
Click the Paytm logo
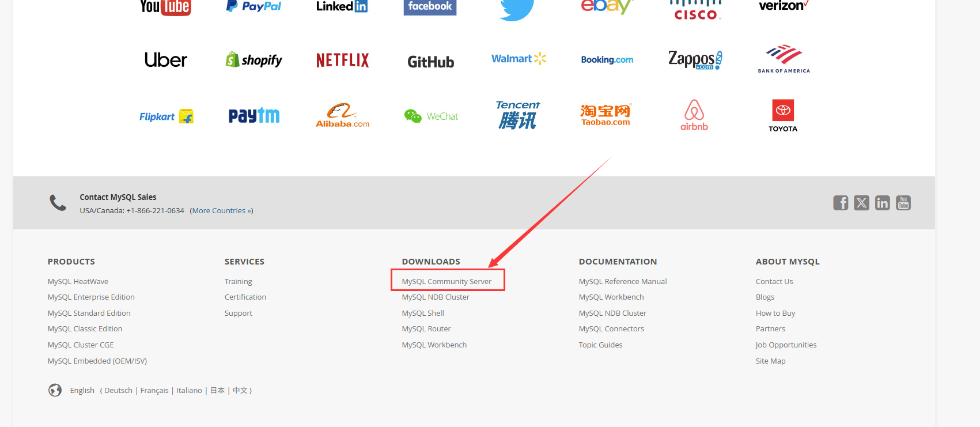point(254,116)
